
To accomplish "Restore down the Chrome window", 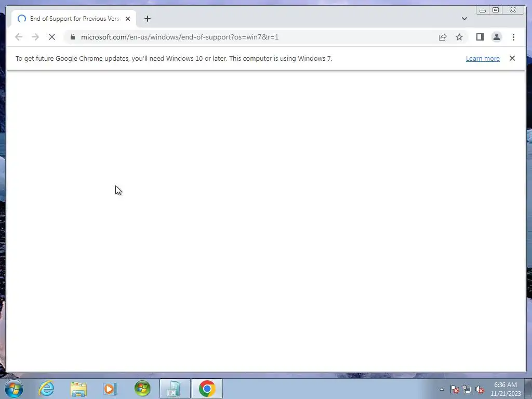I will tap(495, 10).
